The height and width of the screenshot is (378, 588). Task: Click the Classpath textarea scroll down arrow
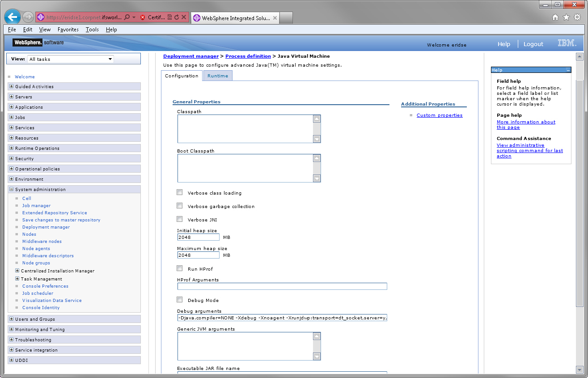[x=317, y=139]
